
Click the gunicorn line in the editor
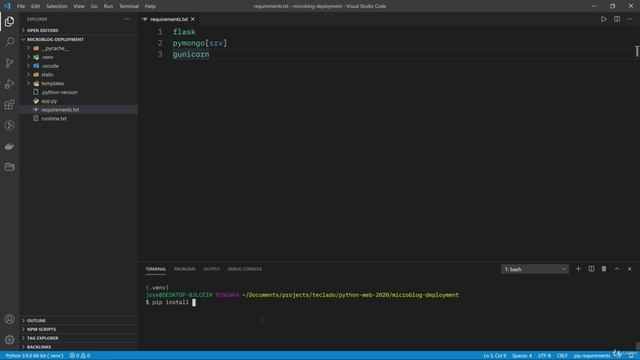click(x=191, y=54)
